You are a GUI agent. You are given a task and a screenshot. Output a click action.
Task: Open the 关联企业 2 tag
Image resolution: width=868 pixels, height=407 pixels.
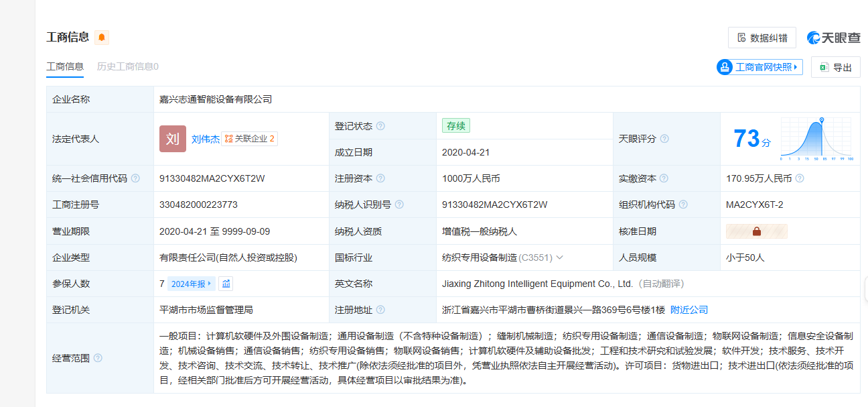(250, 139)
